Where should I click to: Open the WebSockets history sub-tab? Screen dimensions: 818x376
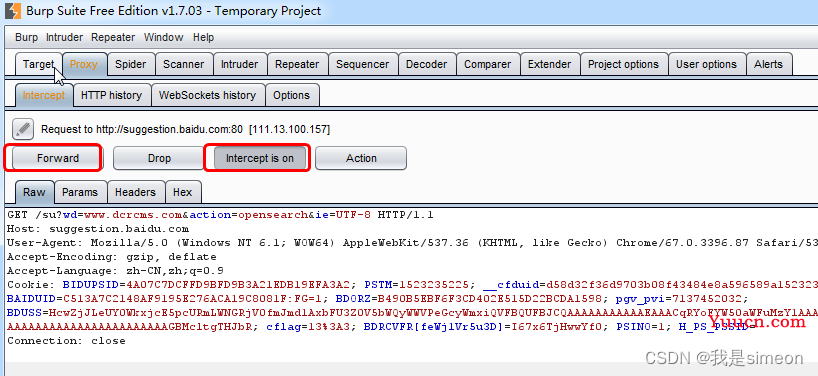tap(207, 95)
